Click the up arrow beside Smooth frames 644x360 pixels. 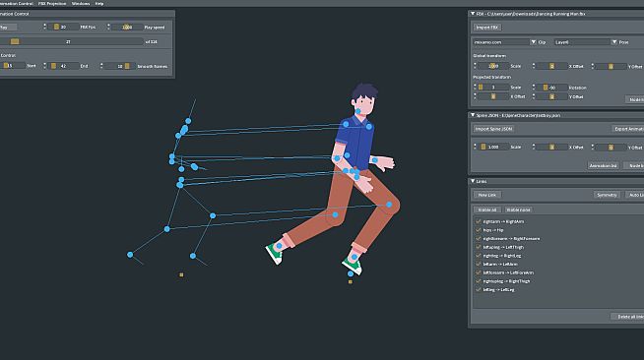(101, 64)
